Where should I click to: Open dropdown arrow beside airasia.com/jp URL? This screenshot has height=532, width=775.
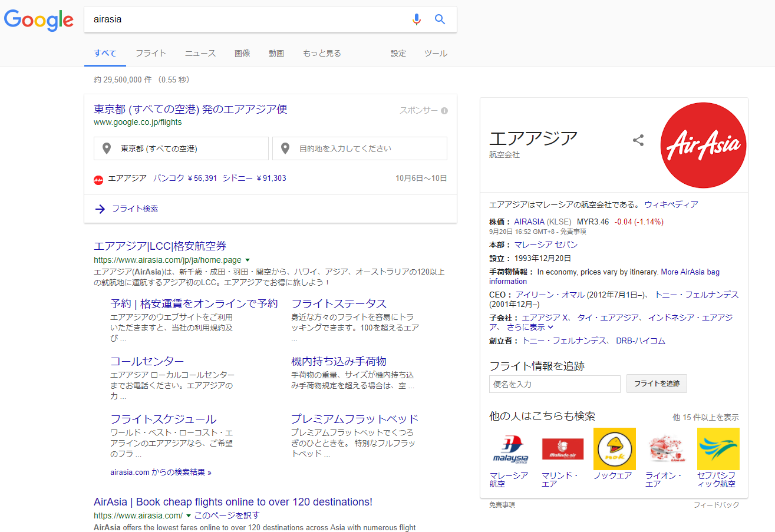[248, 260]
